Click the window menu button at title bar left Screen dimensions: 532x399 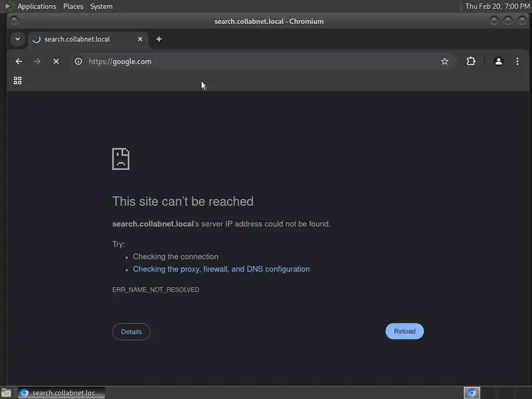click(14, 21)
